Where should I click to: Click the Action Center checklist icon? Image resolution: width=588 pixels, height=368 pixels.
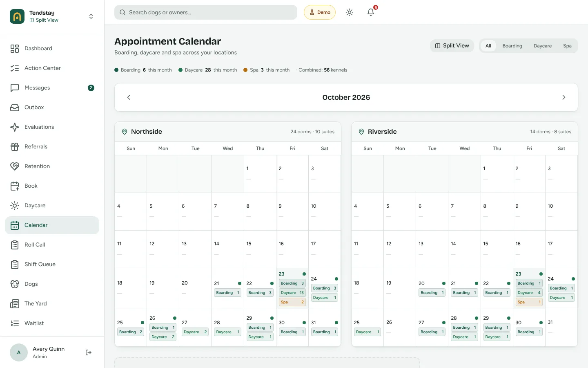point(15,68)
